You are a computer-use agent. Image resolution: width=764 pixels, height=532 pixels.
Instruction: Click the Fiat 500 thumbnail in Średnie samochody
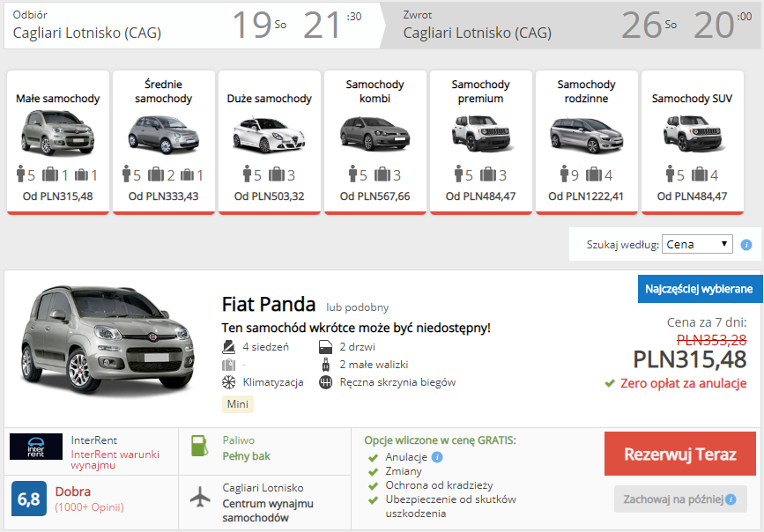point(164,134)
